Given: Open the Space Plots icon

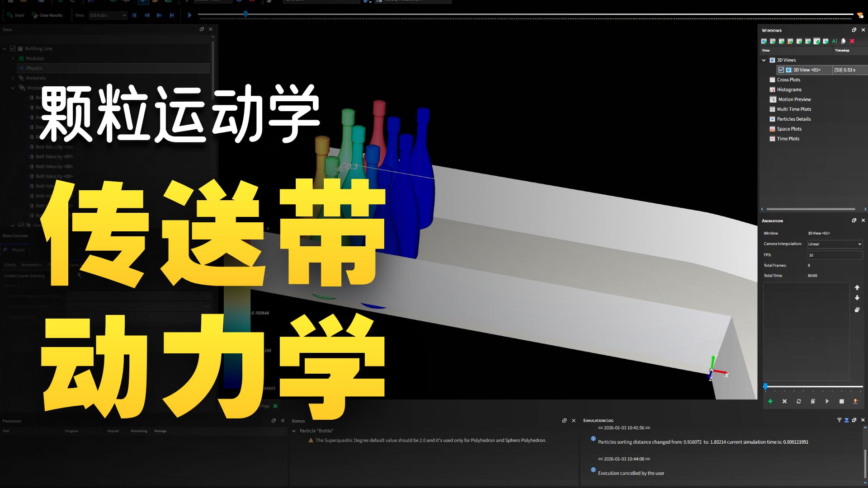Looking at the screenshot, I should 773,129.
